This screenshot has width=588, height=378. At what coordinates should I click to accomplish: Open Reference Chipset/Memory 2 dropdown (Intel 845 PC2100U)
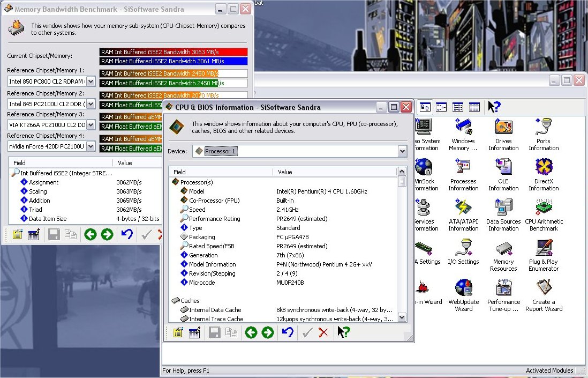pyautogui.click(x=91, y=103)
